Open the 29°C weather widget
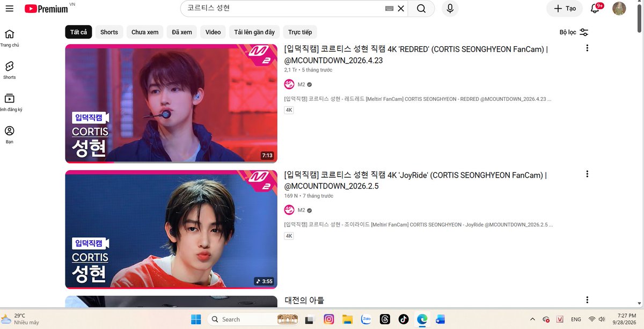644x329 pixels. click(x=20, y=319)
